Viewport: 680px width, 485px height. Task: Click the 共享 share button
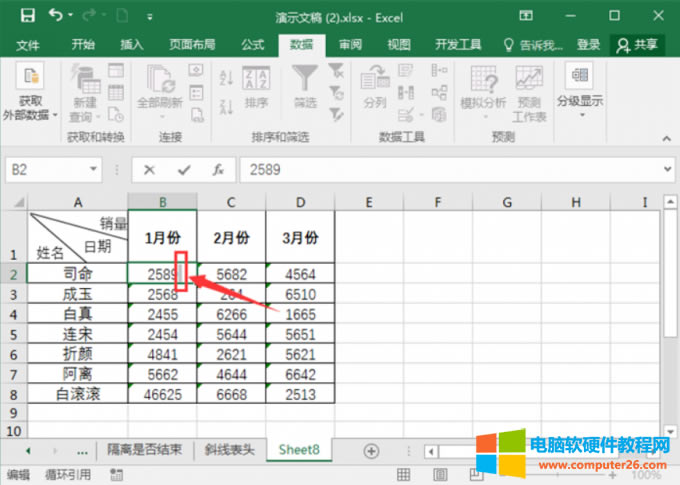(638, 45)
